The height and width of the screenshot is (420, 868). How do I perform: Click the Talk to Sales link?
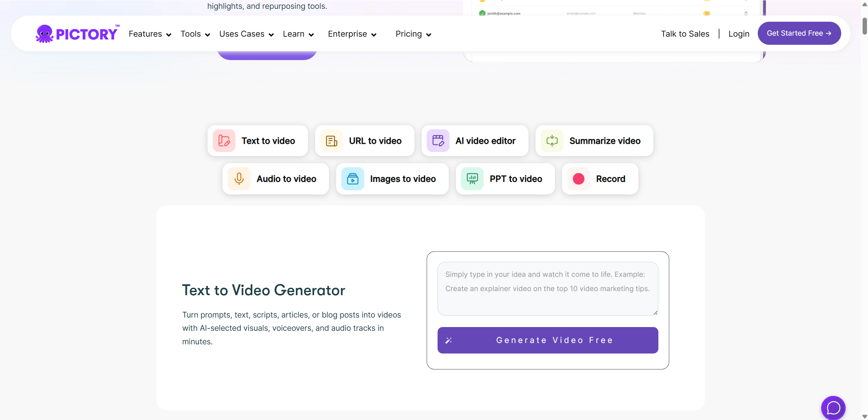[685, 34]
